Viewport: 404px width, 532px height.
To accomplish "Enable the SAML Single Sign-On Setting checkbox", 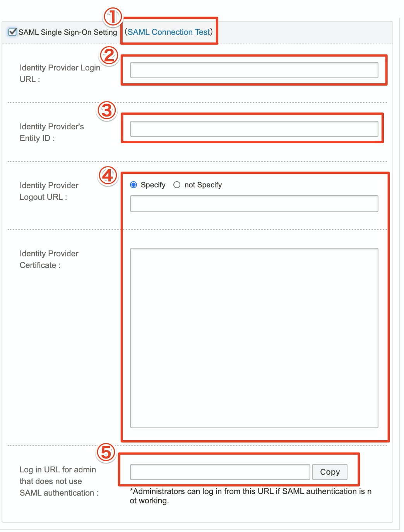I will (13, 32).
